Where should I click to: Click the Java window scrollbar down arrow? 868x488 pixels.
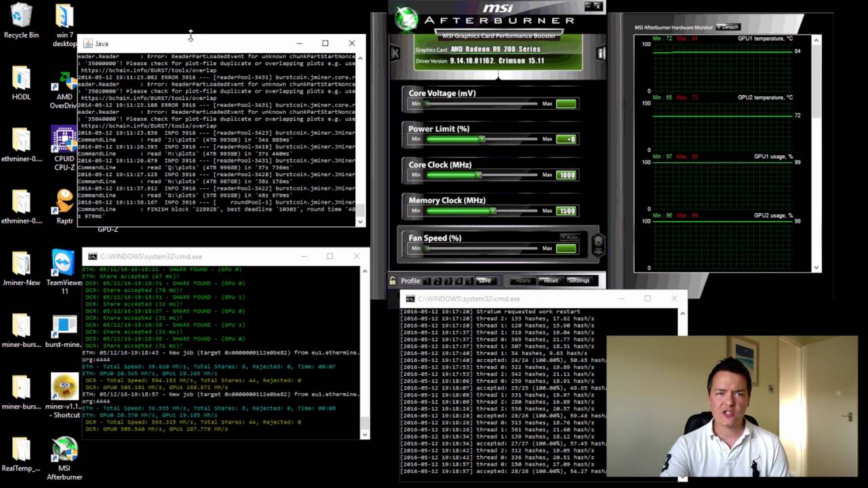point(360,221)
